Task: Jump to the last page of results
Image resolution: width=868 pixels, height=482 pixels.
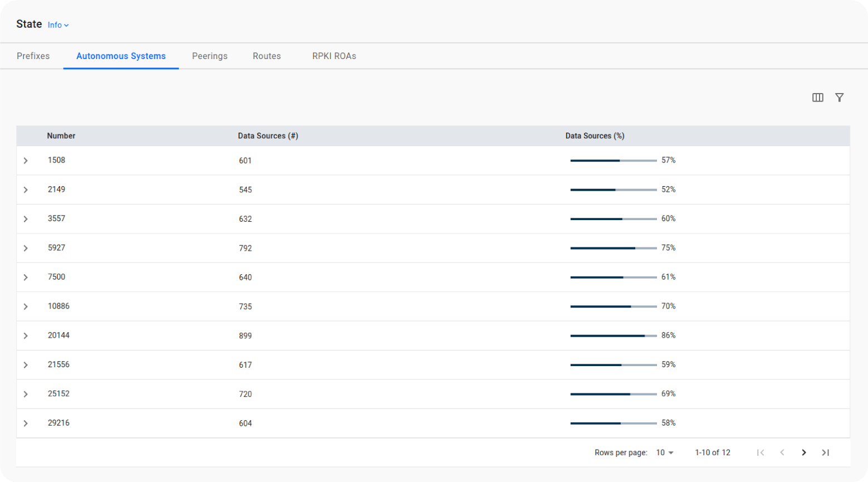Action: [825, 452]
